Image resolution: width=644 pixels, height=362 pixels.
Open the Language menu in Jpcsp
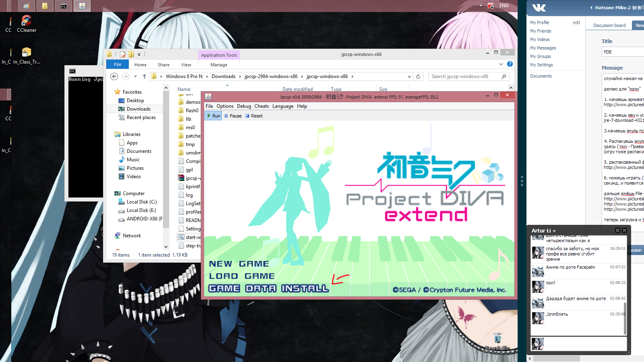pyautogui.click(x=283, y=106)
